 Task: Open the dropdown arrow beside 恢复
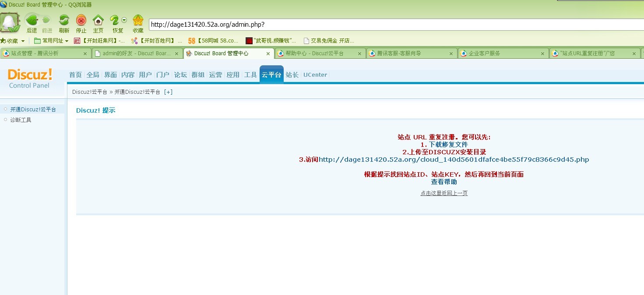click(124, 20)
